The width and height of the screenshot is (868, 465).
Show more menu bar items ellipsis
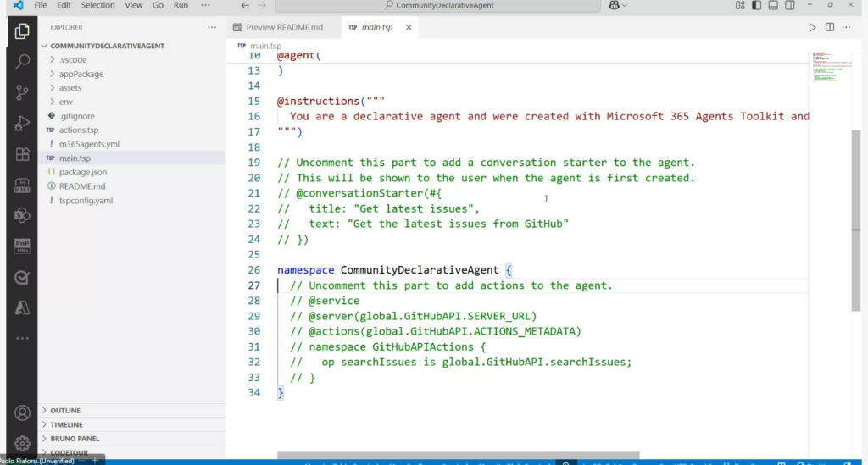(x=205, y=6)
